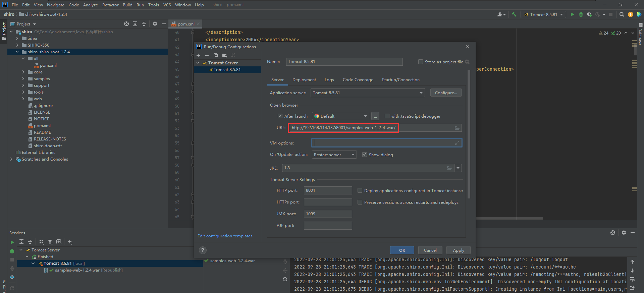
Task: Click the dialog vertical scrollbar
Action: pyautogui.click(x=469, y=134)
